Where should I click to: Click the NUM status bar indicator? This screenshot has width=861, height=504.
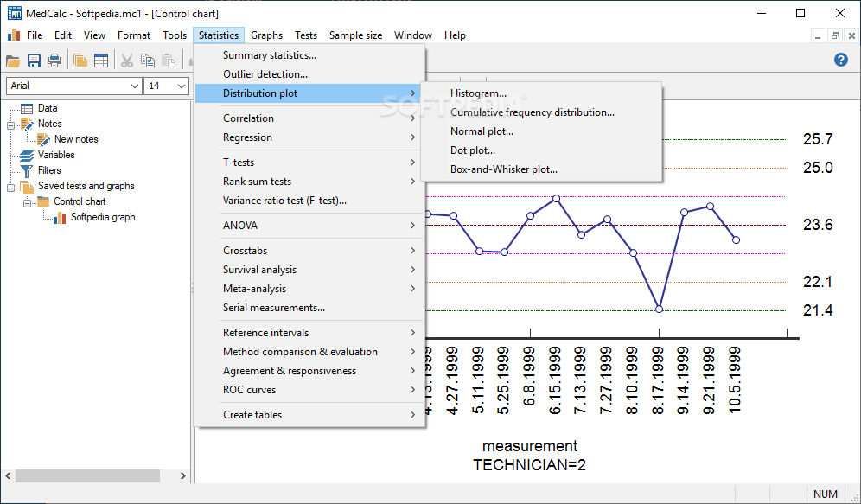click(x=826, y=494)
